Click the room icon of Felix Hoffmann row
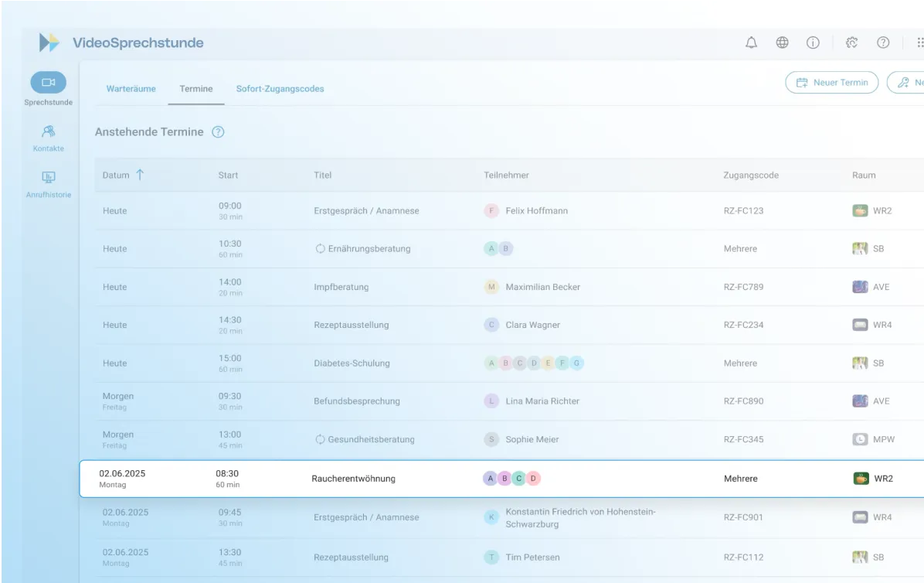Image resolution: width=924 pixels, height=583 pixels. click(x=860, y=210)
